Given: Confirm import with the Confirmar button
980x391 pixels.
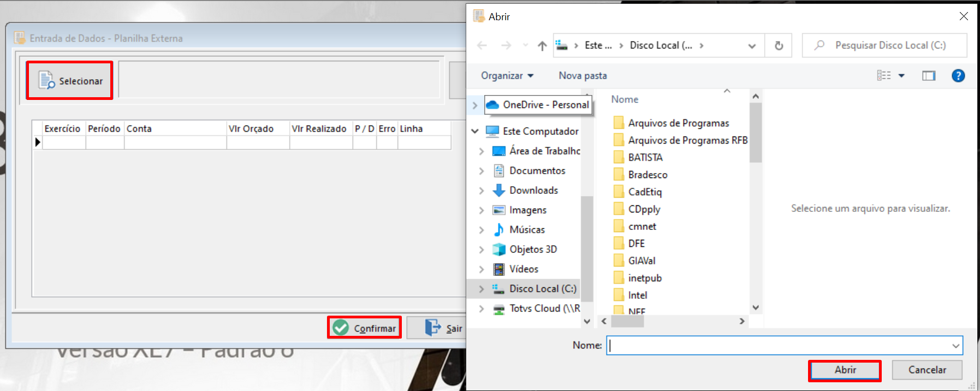Looking at the screenshot, I should tap(364, 328).
